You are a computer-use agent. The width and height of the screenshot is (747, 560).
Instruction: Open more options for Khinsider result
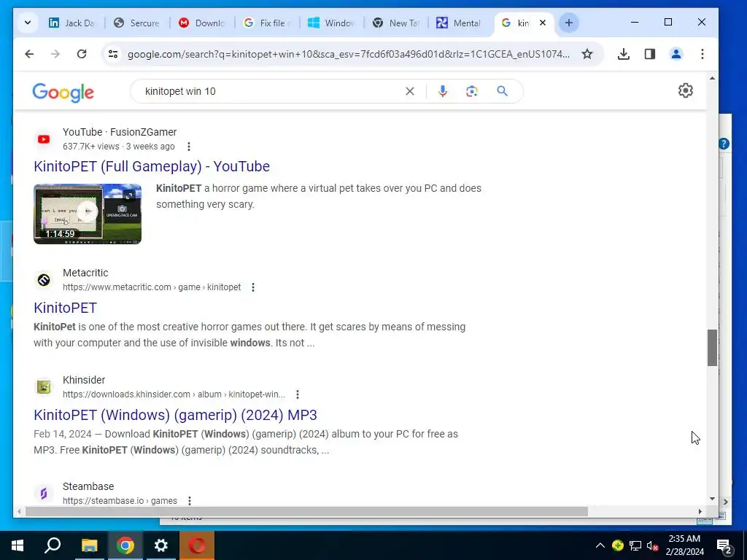(298, 394)
